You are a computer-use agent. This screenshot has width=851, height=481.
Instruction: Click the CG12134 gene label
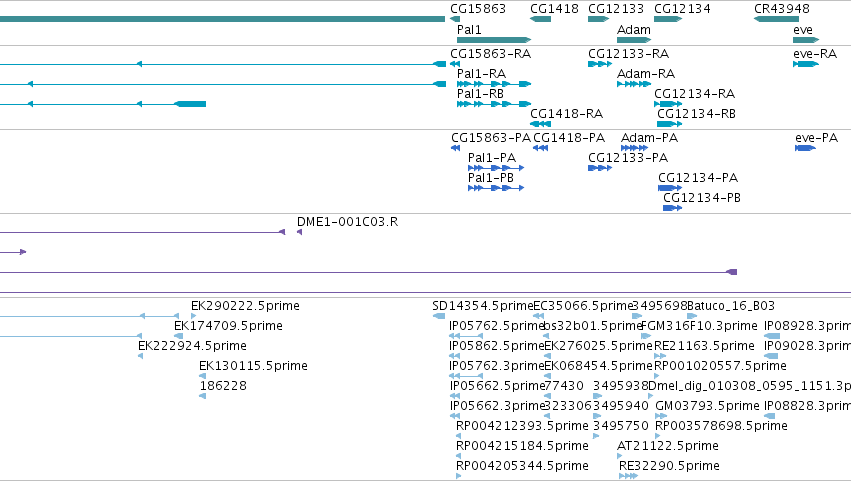point(682,9)
